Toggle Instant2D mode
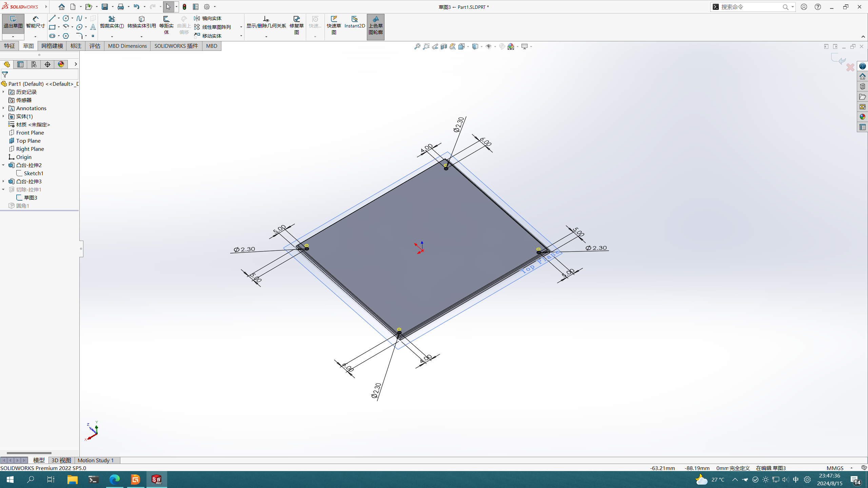Screen dimensions: 868x488 354,22
